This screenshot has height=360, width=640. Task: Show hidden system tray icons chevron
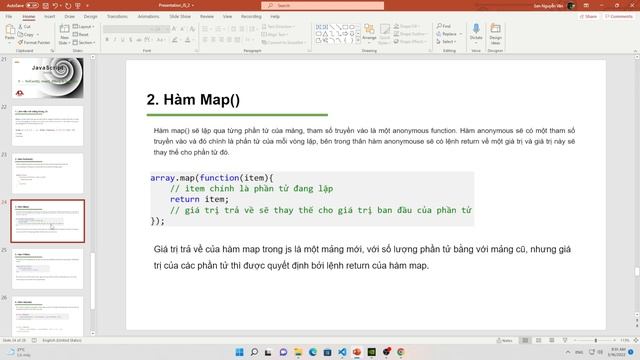point(568,352)
